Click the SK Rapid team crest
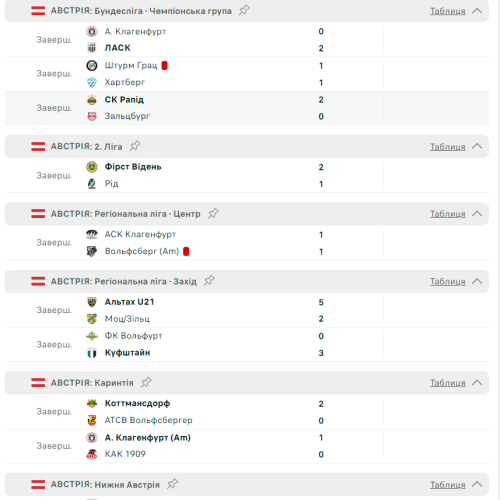Screen dimensions: 500x500 pos(92,100)
